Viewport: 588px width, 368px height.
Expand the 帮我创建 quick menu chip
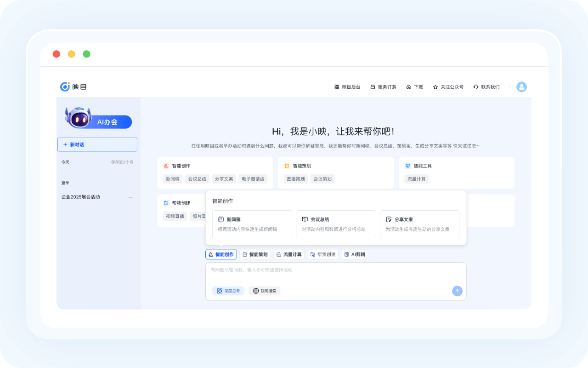tap(323, 254)
